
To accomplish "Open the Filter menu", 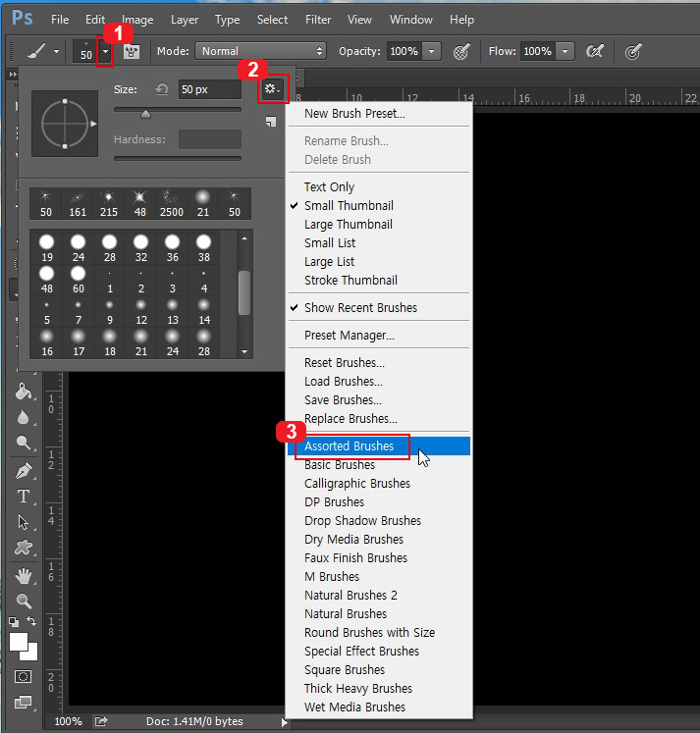I will (318, 20).
